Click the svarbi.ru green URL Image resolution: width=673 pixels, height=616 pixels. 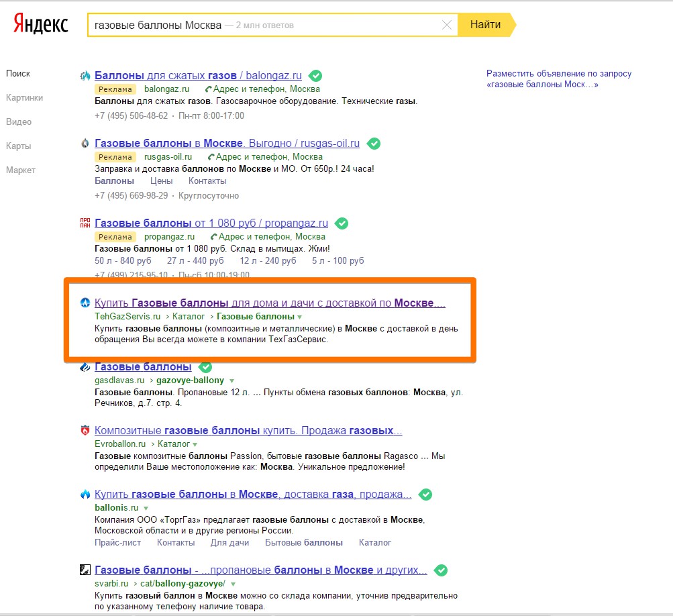click(x=111, y=583)
